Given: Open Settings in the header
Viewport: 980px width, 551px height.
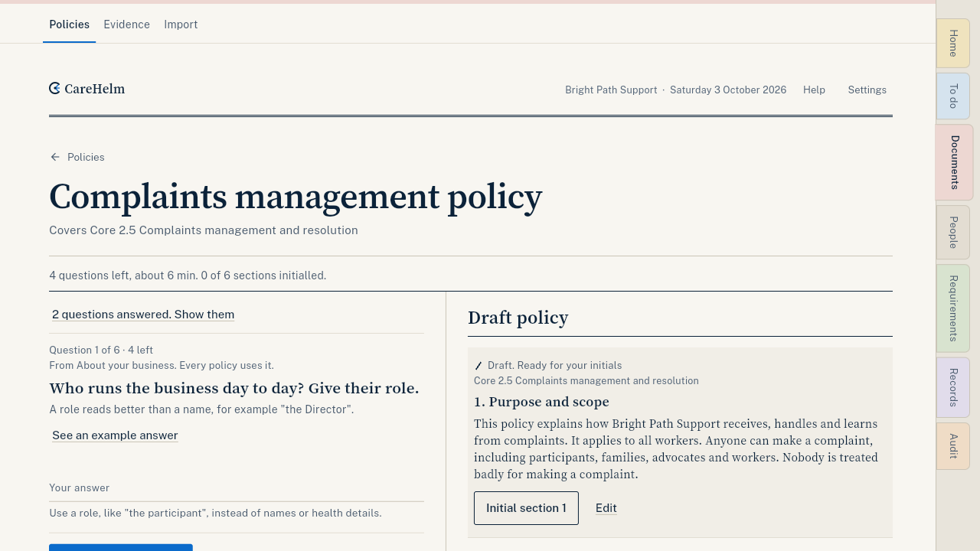Looking at the screenshot, I should click(867, 90).
